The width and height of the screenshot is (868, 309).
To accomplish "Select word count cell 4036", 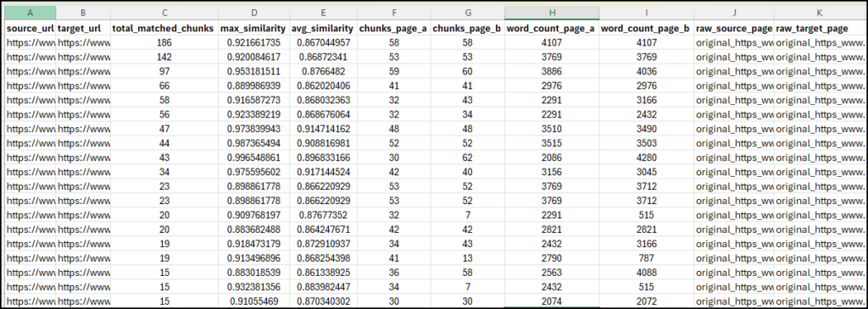I will (647, 71).
